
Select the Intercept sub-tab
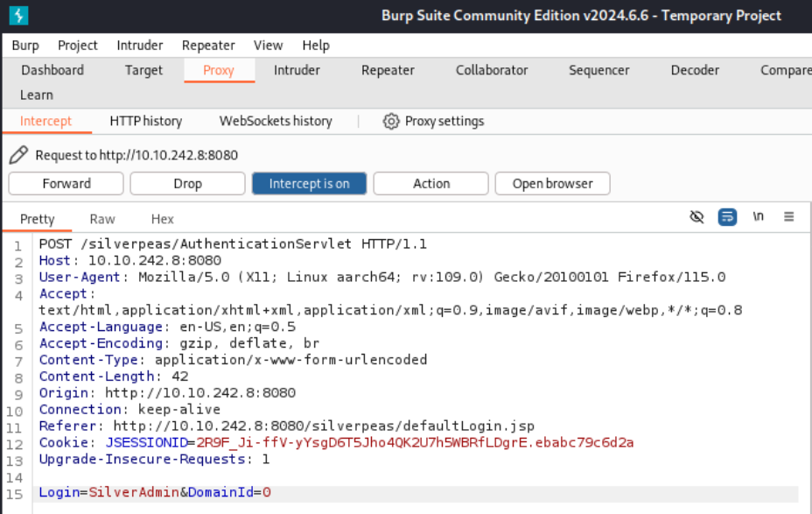(x=45, y=121)
